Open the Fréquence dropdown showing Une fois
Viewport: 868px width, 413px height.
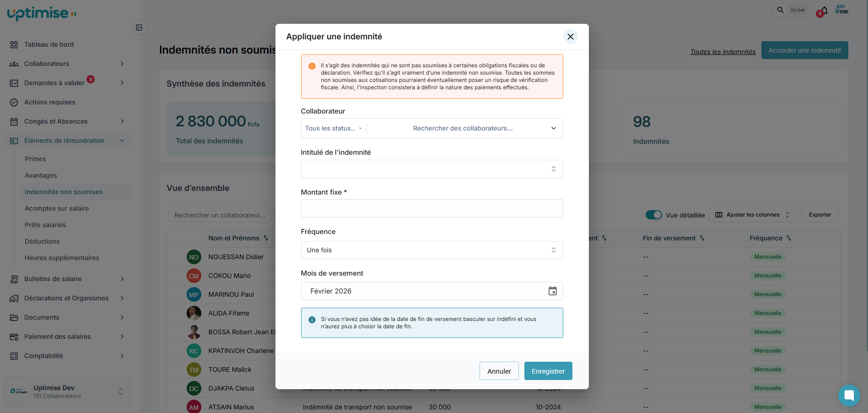pos(431,250)
